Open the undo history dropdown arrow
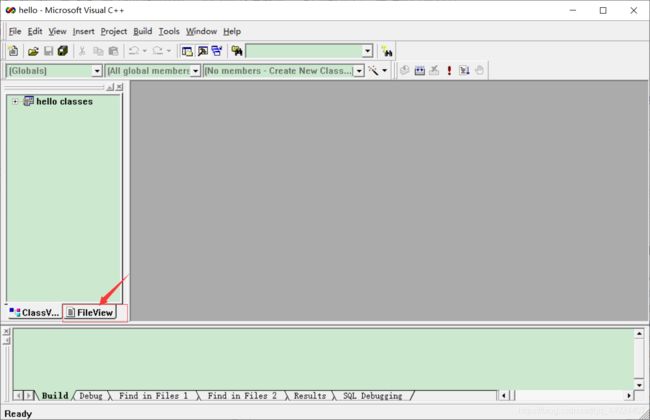650x420 pixels. point(145,51)
